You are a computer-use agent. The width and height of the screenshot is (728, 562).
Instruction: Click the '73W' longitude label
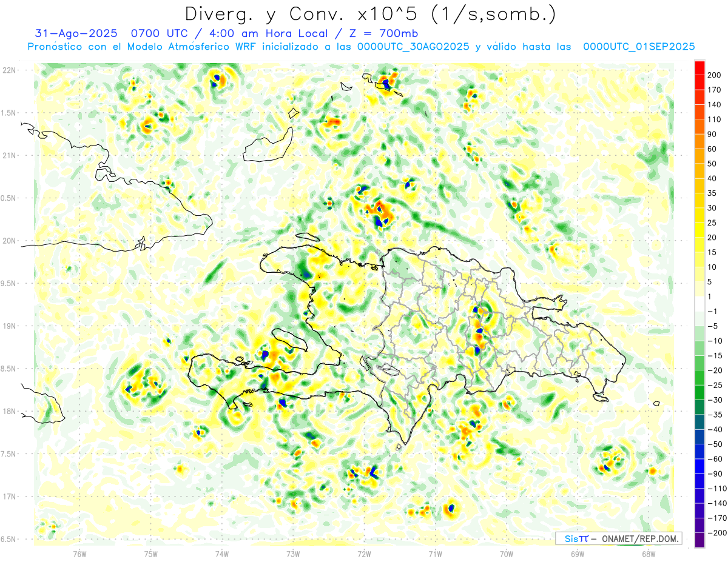(293, 554)
